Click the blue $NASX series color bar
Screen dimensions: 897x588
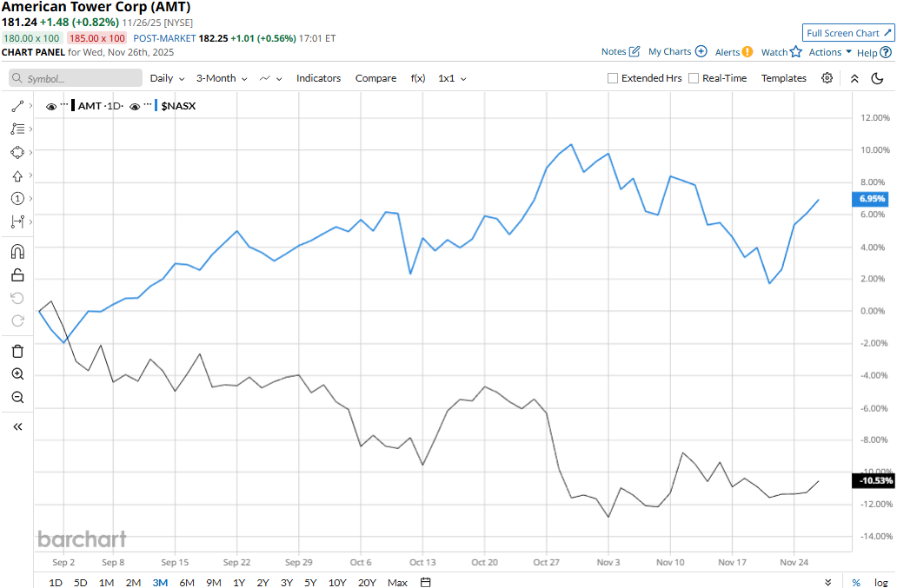point(156,106)
